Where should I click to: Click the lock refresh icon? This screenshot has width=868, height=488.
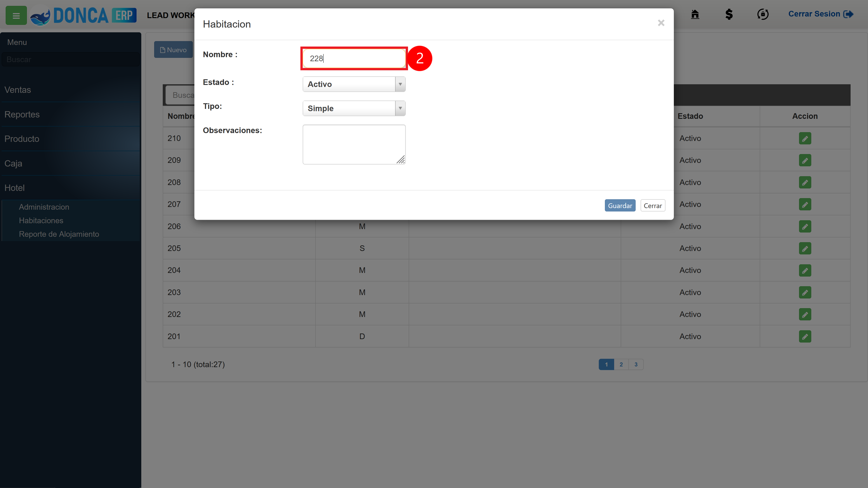click(x=762, y=14)
